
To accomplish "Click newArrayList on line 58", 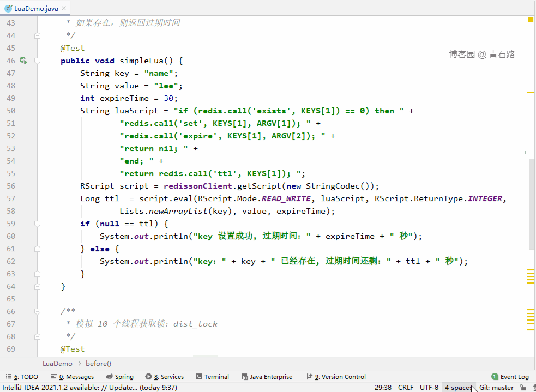I will 178,211.
